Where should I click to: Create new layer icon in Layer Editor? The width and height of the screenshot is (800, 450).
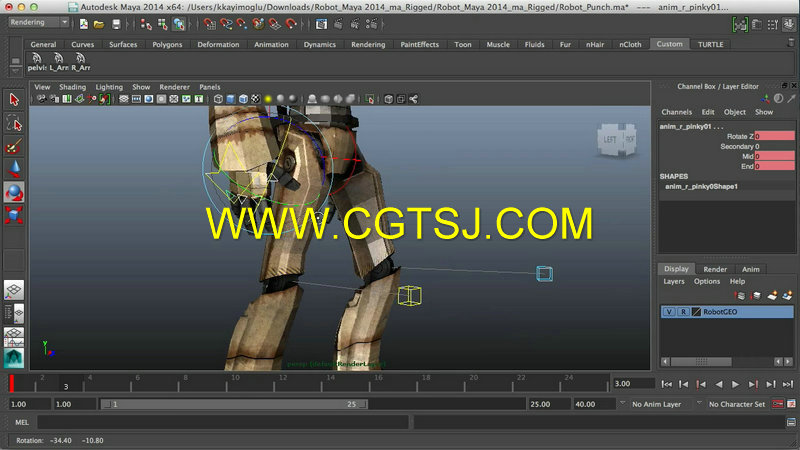(772, 296)
